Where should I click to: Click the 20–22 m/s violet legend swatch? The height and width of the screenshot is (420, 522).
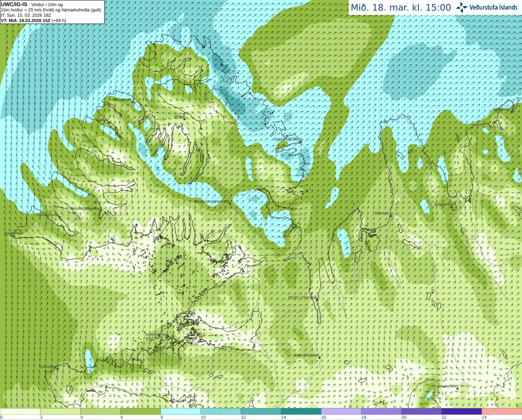pyautogui.click(x=422, y=411)
